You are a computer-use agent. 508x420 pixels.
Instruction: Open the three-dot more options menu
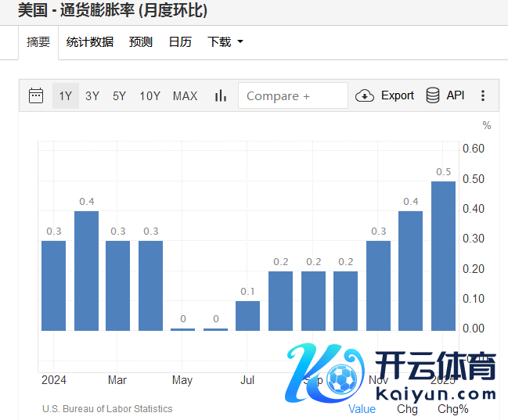coord(483,95)
